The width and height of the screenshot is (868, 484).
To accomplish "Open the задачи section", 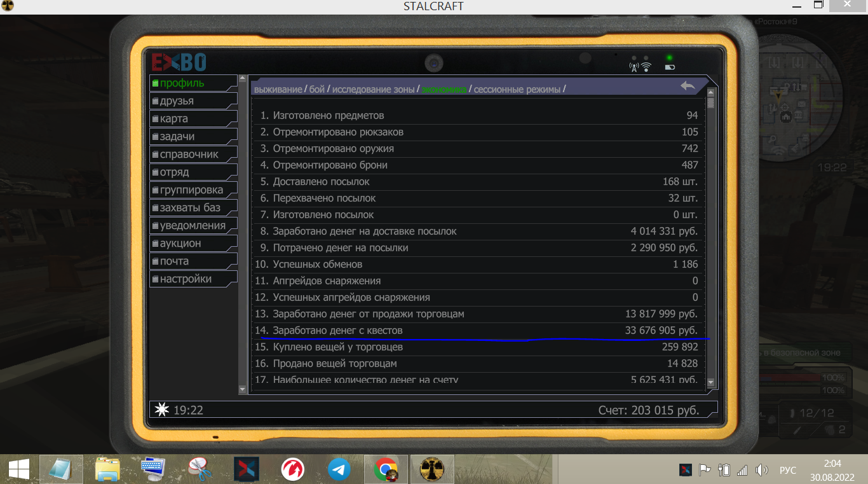I will pos(194,136).
